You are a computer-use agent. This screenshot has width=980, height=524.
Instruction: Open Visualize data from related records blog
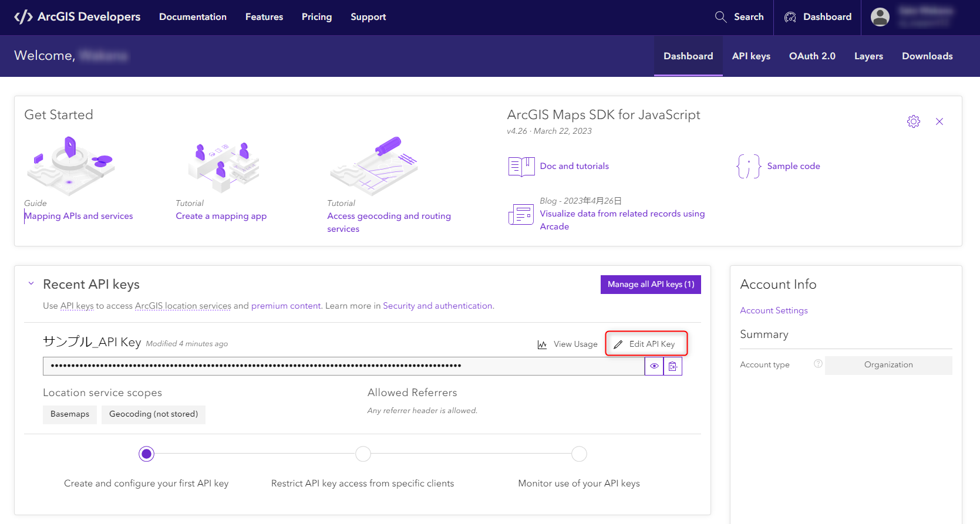622,220
